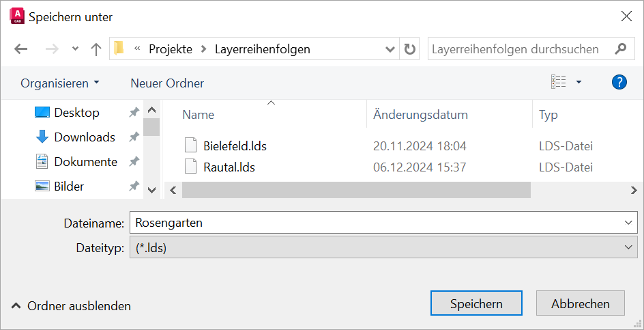Unpin the Dokumente quick access entry
The width and height of the screenshot is (644, 330).
134,162
